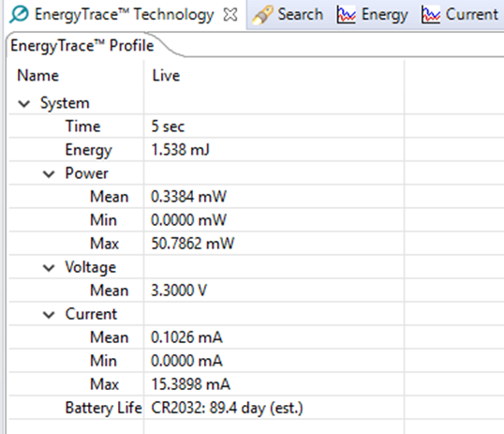504x434 pixels.
Task: Select the Power group row
Action: (x=86, y=173)
